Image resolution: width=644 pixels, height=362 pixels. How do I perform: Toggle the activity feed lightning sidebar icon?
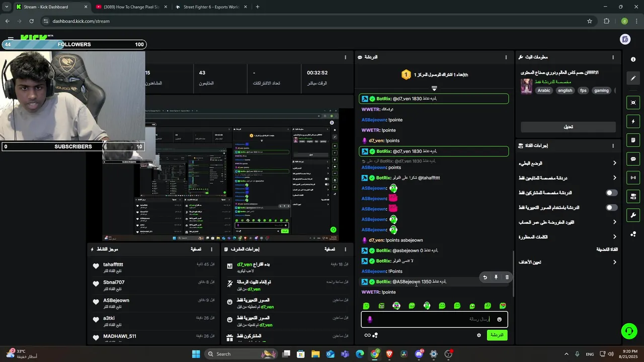coord(633,121)
